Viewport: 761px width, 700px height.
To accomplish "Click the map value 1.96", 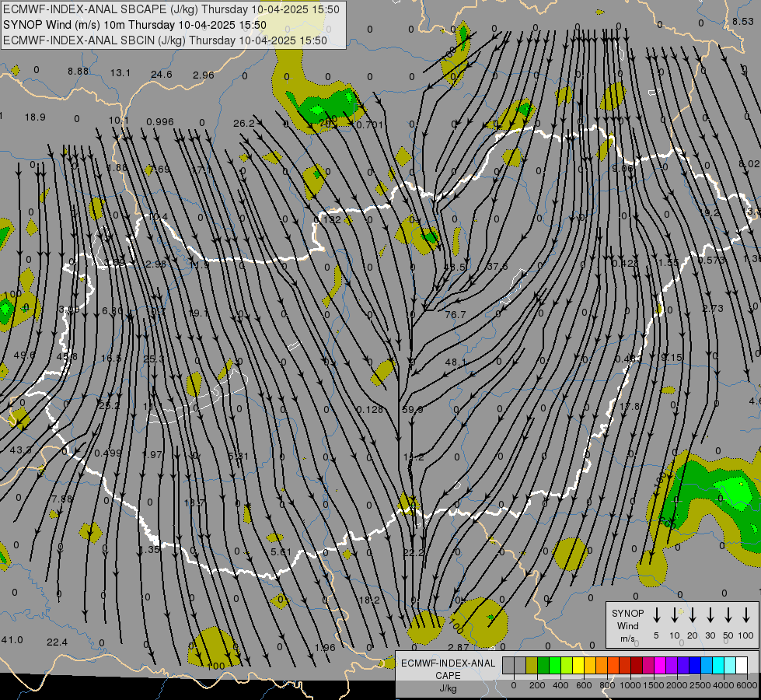I will coord(325,648).
